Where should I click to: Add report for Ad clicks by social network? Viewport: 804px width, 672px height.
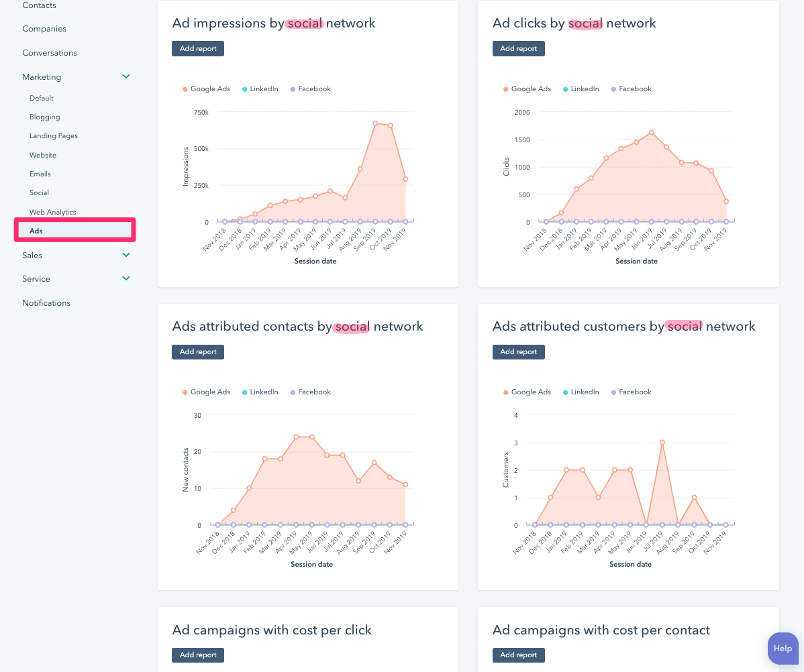[x=518, y=48]
